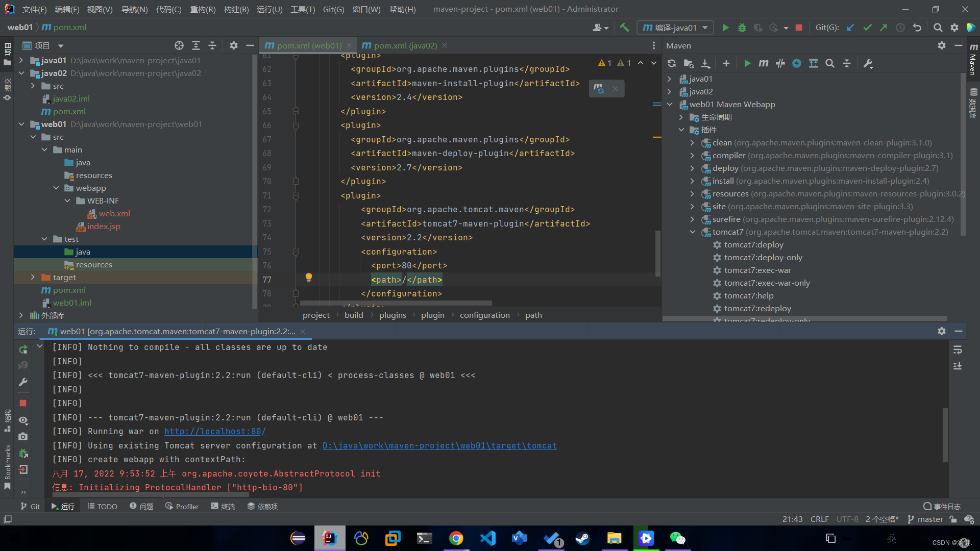The height and width of the screenshot is (551, 980).
Task: Expand target folder in project tree
Action: pyautogui.click(x=33, y=278)
